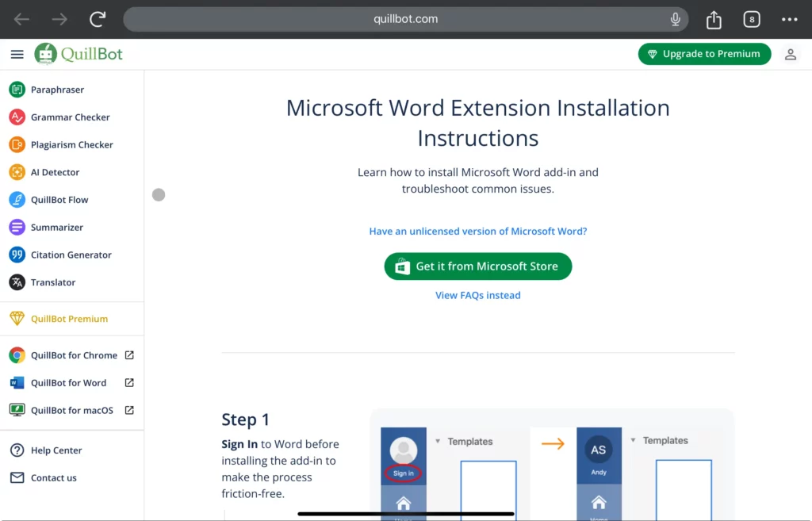Click the Word icon in sidebar
This screenshot has height=521, width=812.
[17, 383]
